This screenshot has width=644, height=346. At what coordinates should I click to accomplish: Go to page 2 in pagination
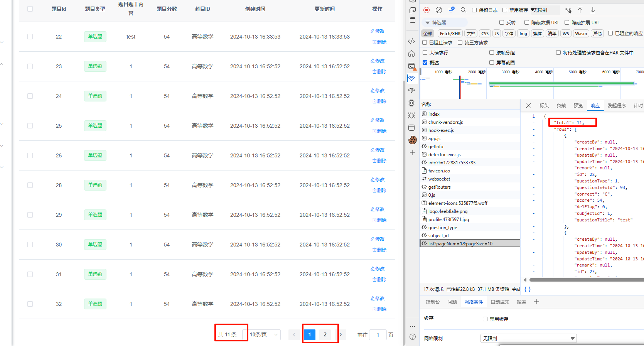click(325, 334)
